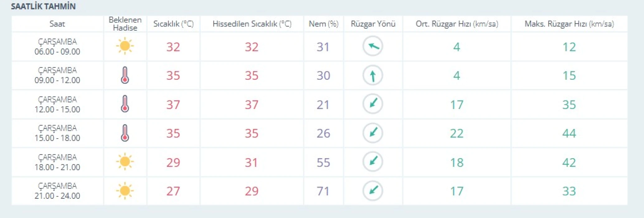Screen dimensions: 644x218
Task: Click the humidity value 71
Action: point(323,191)
